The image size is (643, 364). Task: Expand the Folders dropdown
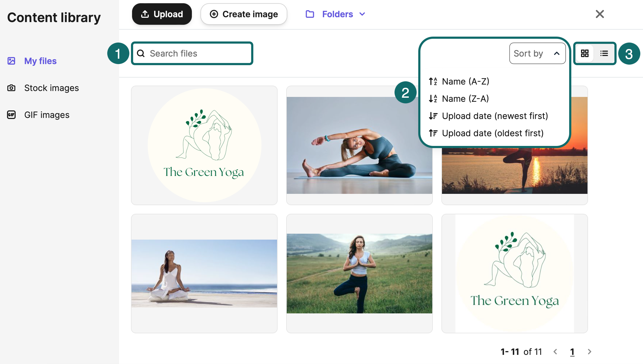[x=336, y=14]
